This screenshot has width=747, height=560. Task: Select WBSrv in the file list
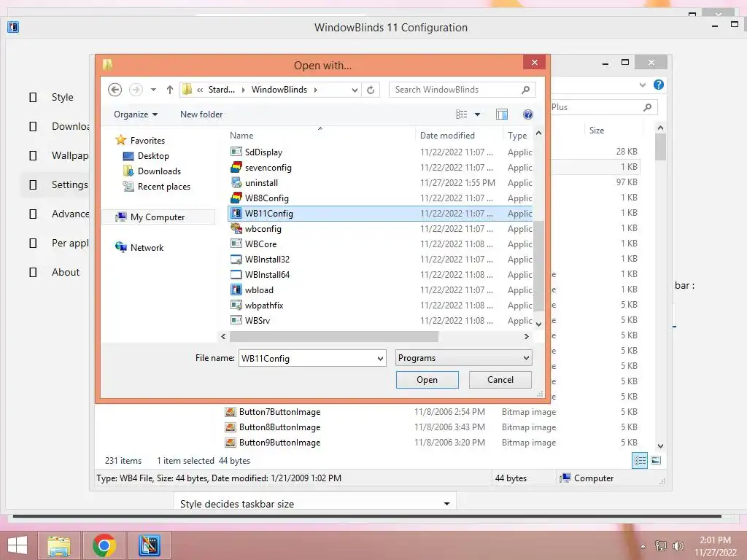point(380,320)
